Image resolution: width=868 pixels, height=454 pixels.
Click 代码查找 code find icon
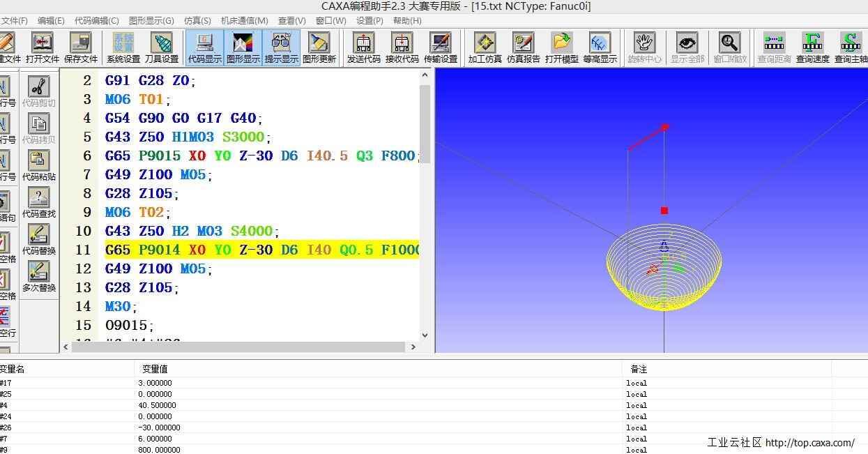(39, 202)
